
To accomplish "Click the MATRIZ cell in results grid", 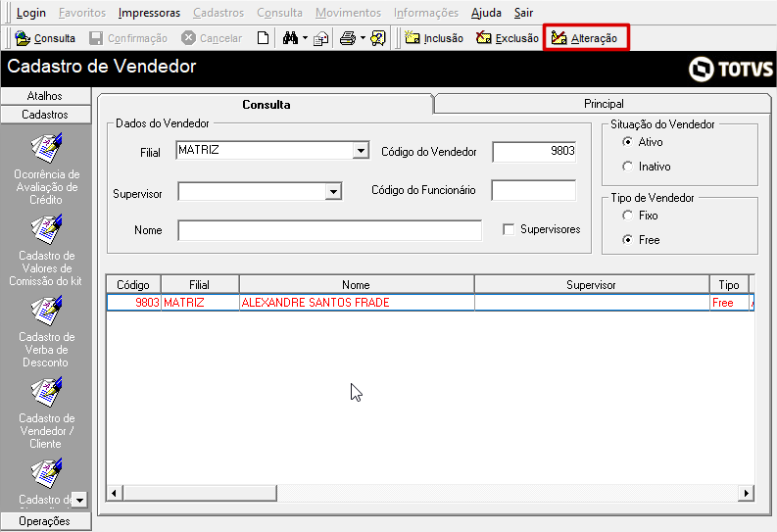I will pyautogui.click(x=200, y=303).
